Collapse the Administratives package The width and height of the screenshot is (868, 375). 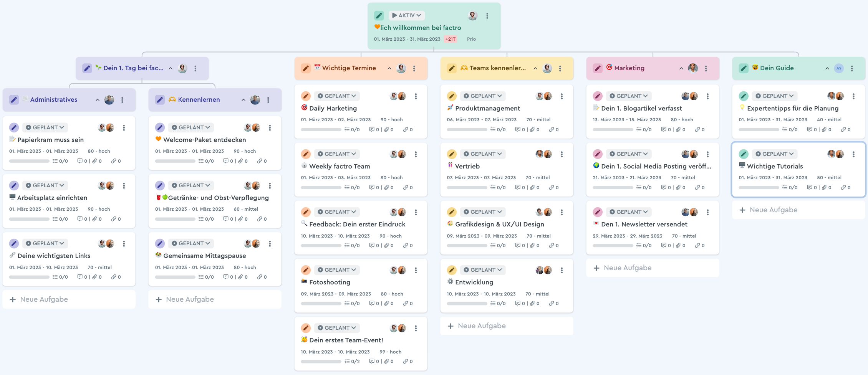click(98, 100)
